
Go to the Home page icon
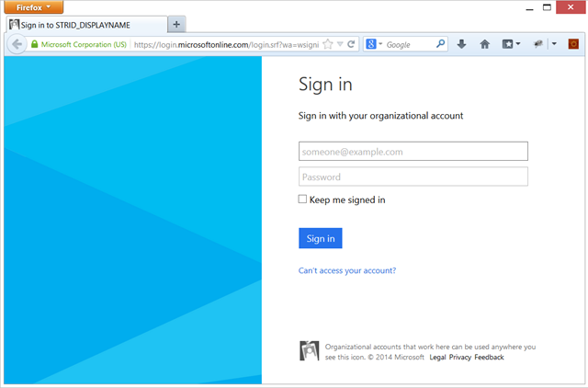(x=485, y=44)
